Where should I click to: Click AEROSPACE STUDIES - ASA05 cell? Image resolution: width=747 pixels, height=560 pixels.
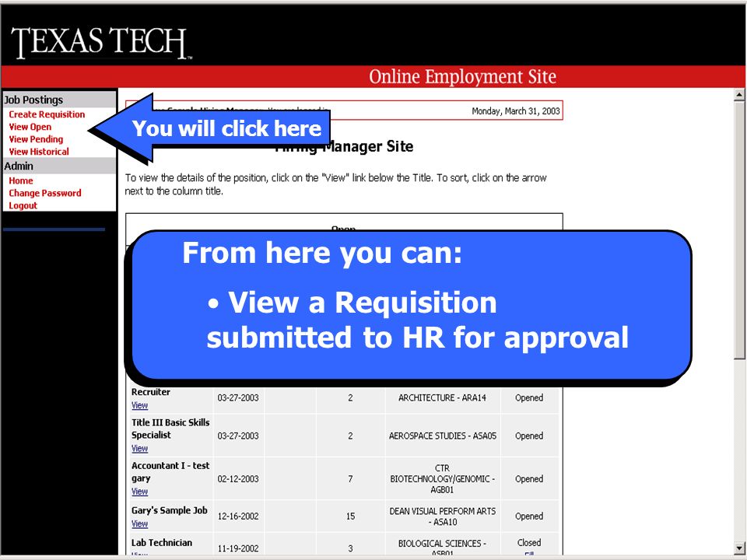coord(443,436)
